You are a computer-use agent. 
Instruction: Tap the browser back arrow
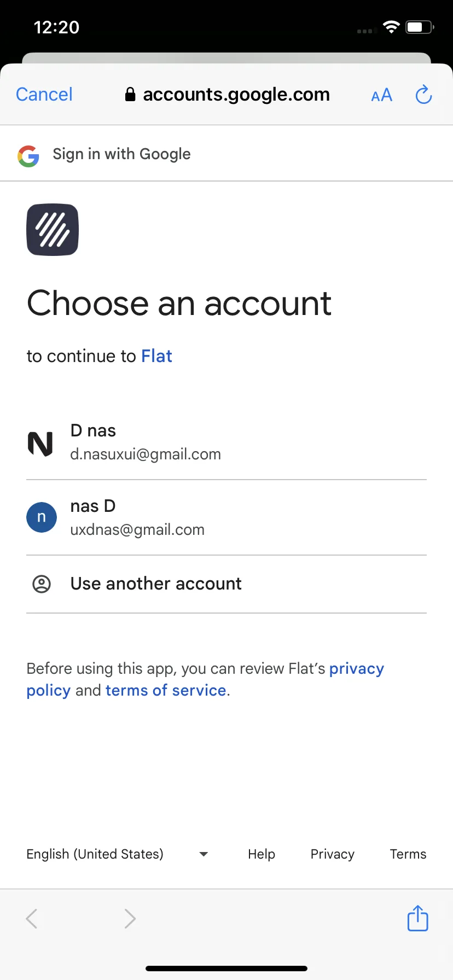[32, 918]
